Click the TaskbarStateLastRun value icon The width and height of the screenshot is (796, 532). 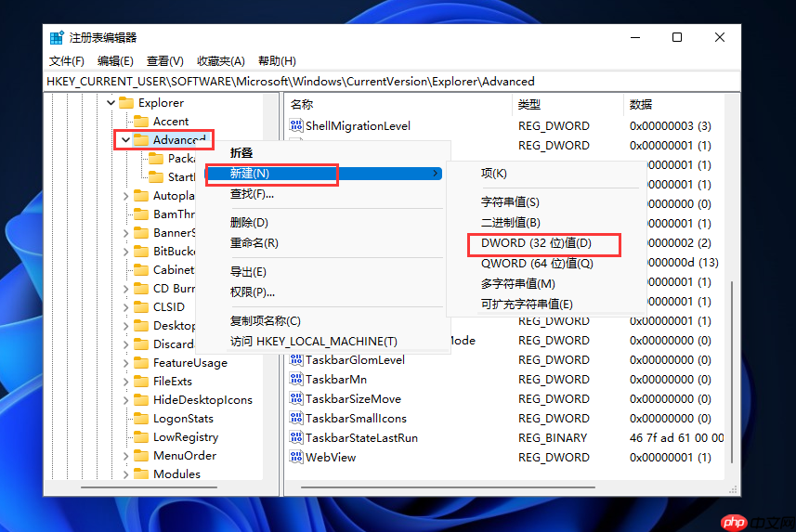click(296, 437)
